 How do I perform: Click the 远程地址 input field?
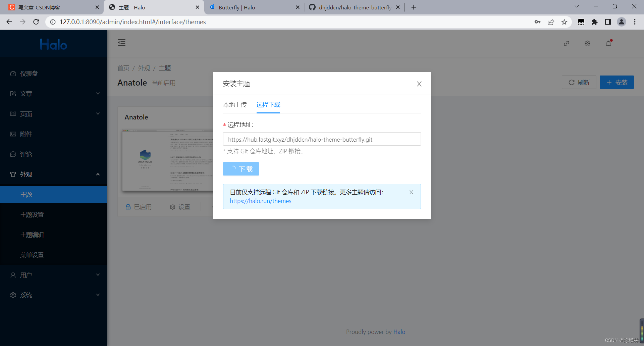[x=322, y=139]
